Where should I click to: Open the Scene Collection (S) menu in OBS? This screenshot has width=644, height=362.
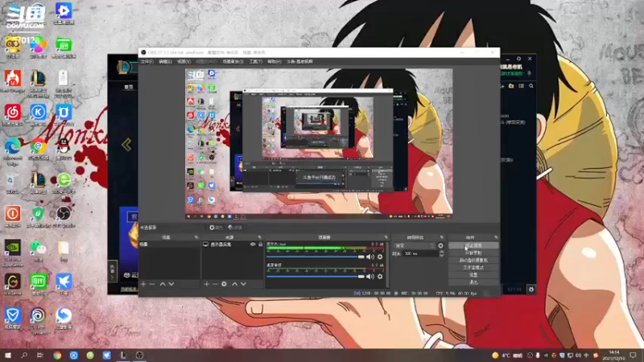point(233,62)
